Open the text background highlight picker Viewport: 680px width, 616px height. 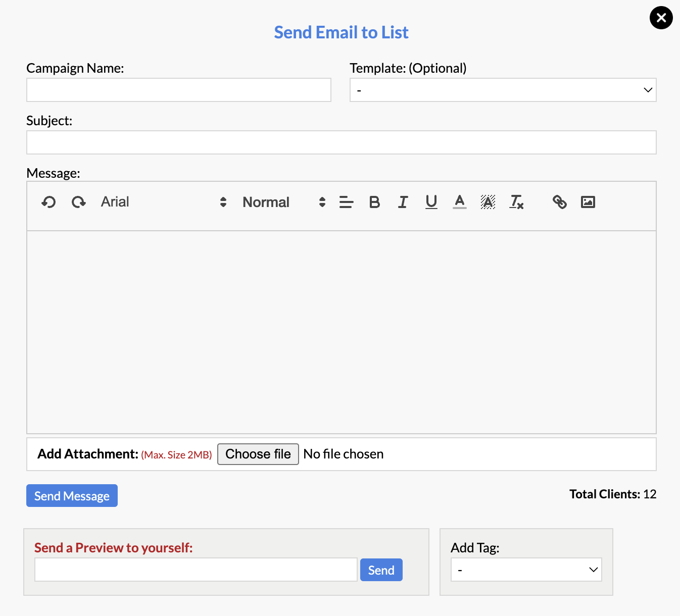pos(488,202)
